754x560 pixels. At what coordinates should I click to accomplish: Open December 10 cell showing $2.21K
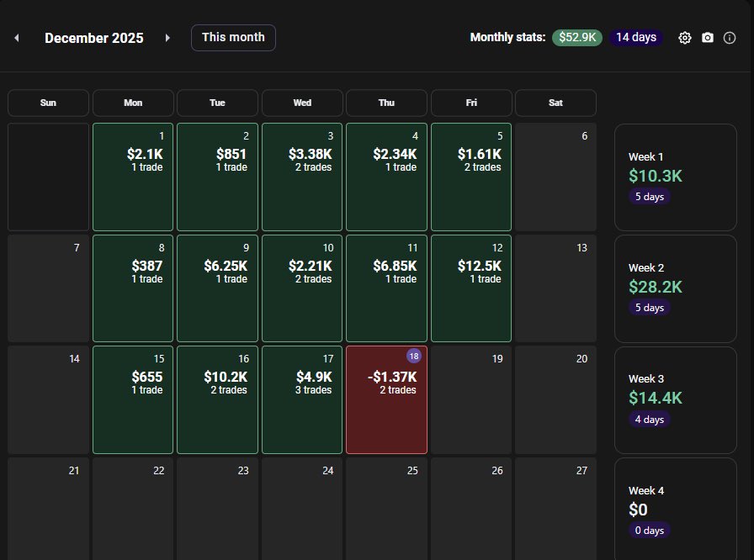pos(302,288)
